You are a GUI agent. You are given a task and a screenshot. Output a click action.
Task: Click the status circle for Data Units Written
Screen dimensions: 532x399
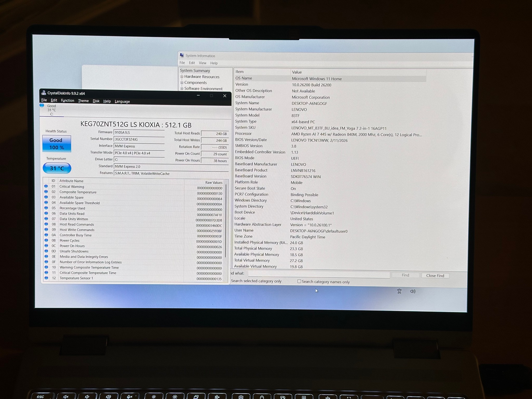(46, 219)
